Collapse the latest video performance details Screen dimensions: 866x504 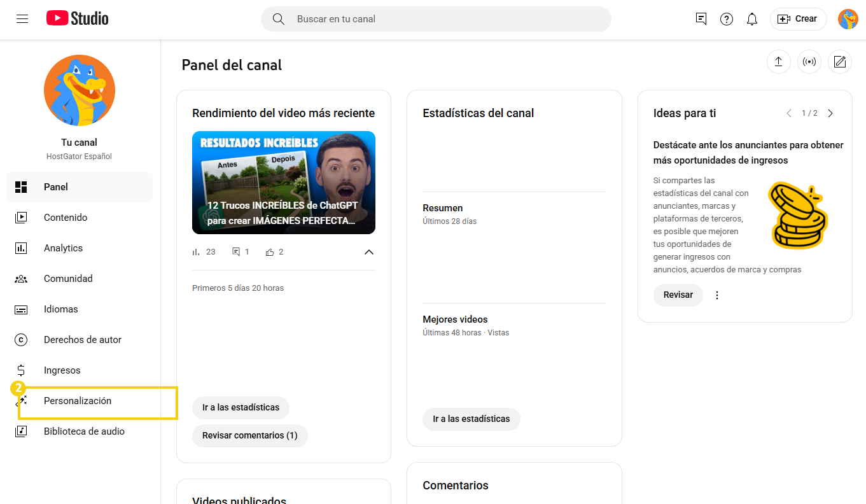[369, 252]
